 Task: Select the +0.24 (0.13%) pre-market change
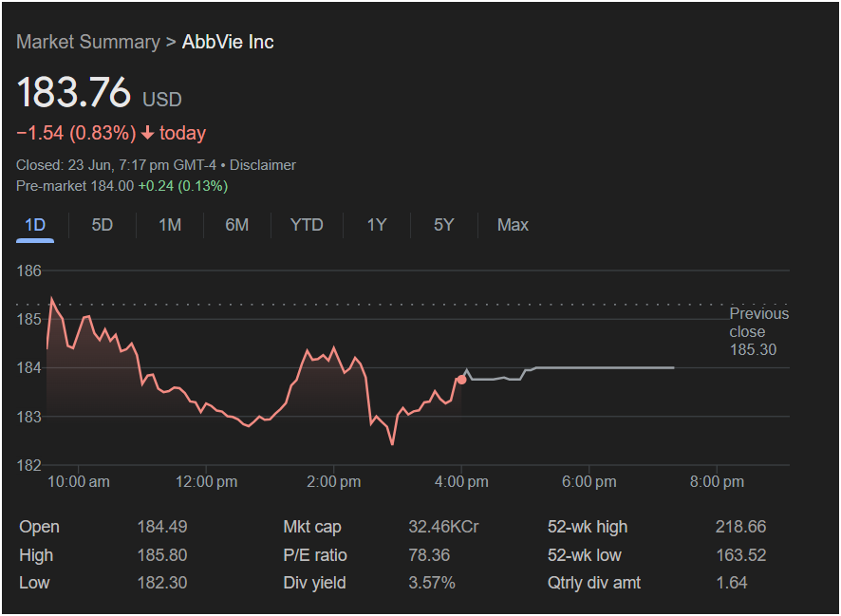(x=183, y=186)
